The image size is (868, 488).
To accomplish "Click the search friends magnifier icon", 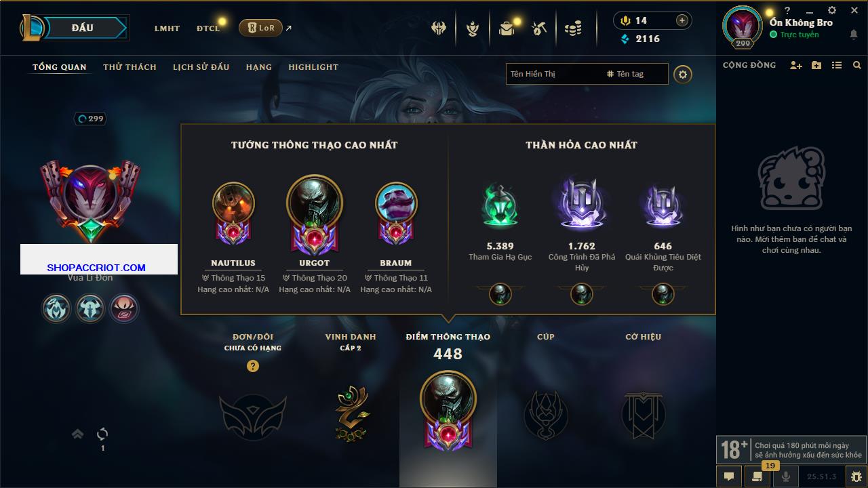I will tap(857, 65).
